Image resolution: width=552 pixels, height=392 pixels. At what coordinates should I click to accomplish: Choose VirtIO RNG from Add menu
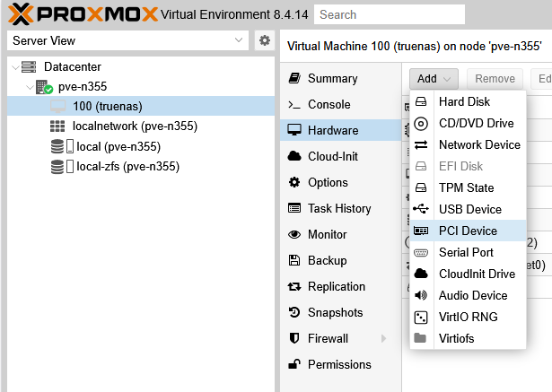pyautogui.click(x=469, y=317)
